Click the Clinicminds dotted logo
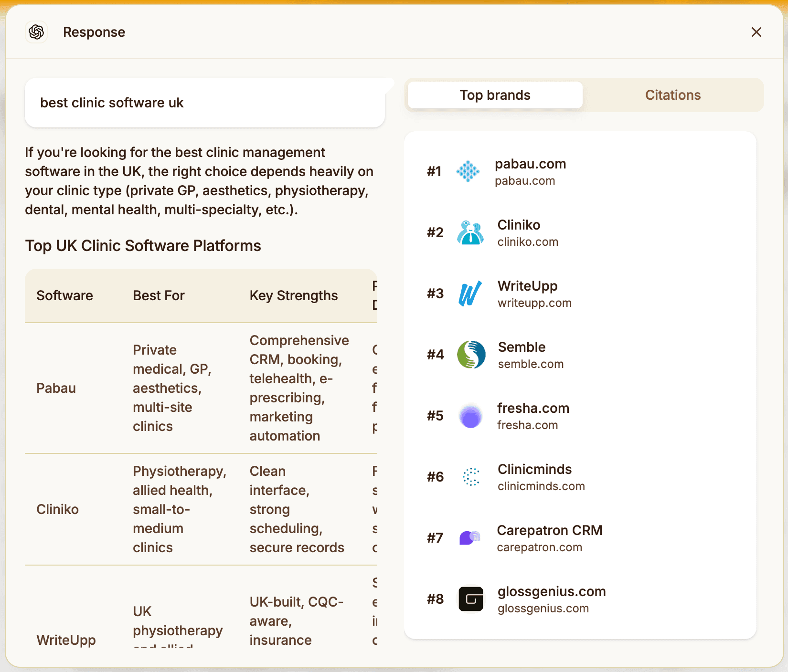The width and height of the screenshot is (788, 672). pyautogui.click(x=471, y=477)
